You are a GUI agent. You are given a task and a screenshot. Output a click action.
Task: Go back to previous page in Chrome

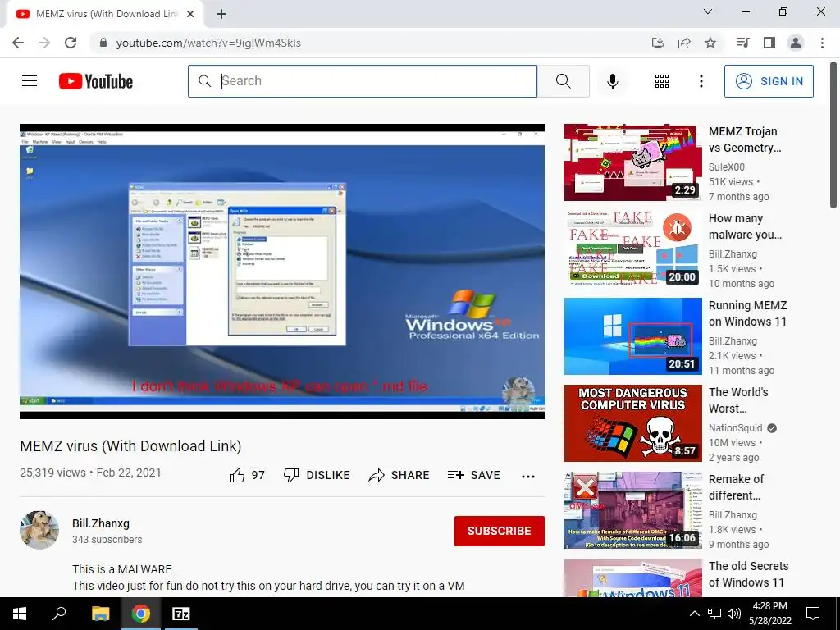pos(18,43)
